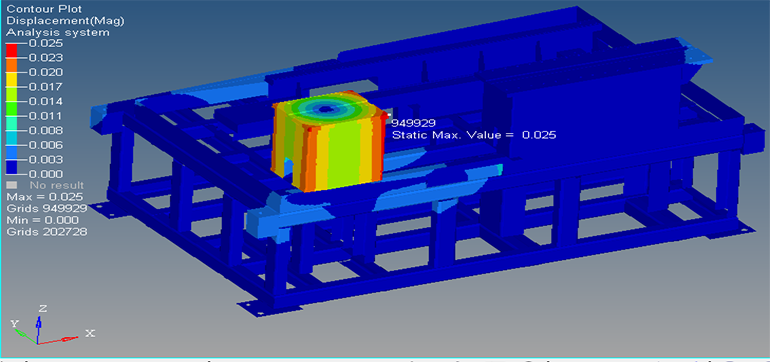This screenshot has height=362, width=770.
Task: Select the cyan 0.008 legend color band
Action: coord(11,138)
